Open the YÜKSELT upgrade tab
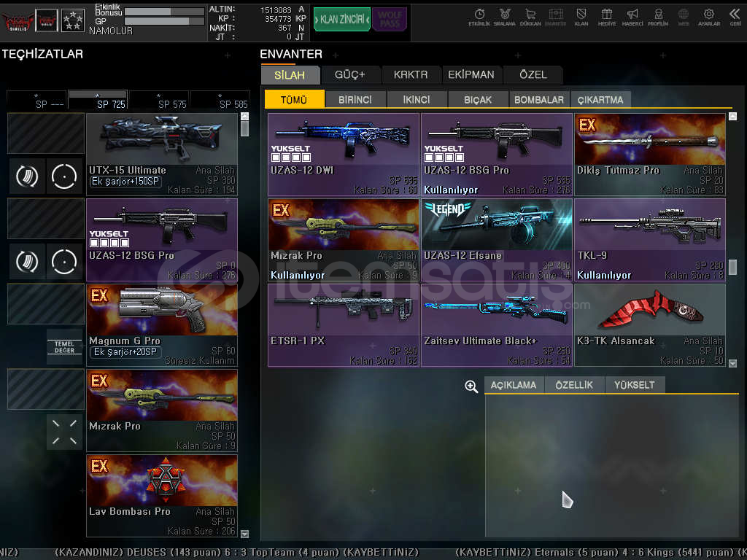Image resolution: width=747 pixels, height=560 pixels. (x=635, y=385)
